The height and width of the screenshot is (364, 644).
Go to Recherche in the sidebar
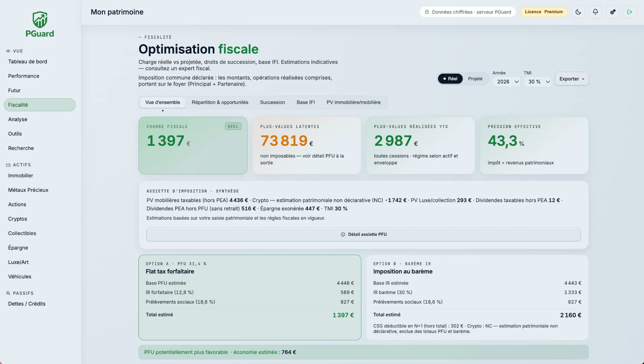(40, 148)
